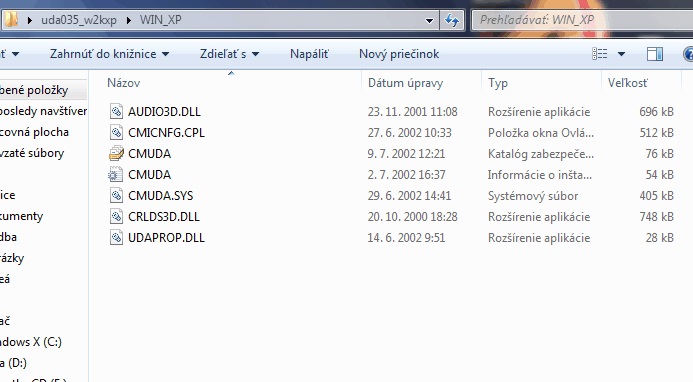Click the AUDIO3D.DLL file icon
This screenshot has width=693, height=382.
116,111
